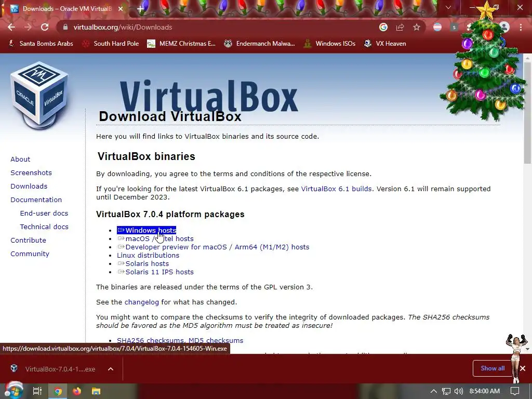
Task: Open South Hard Pole bookmark
Action: 111,44
